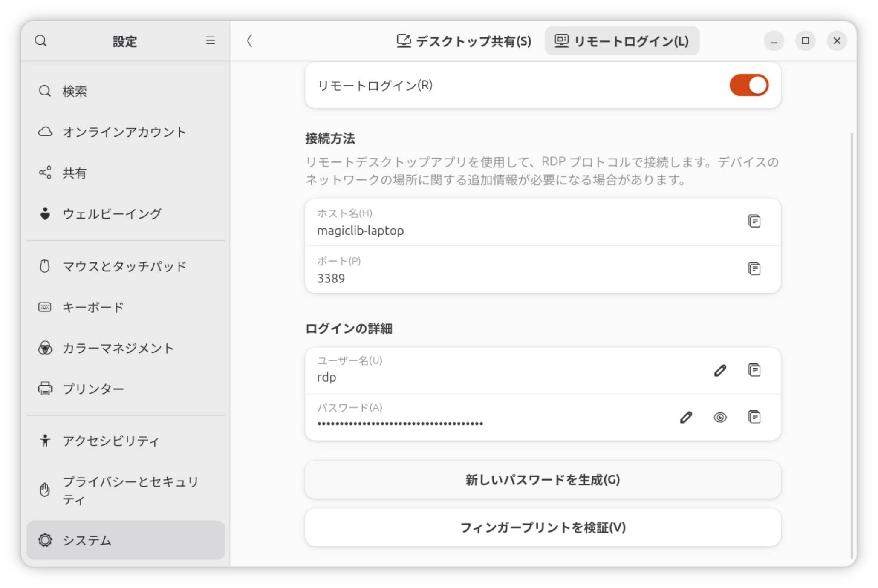The image size is (878, 588).
Task: Click the search magnifier icon in sidebar header
Action: pyautogui.click(x=41, y=41)
